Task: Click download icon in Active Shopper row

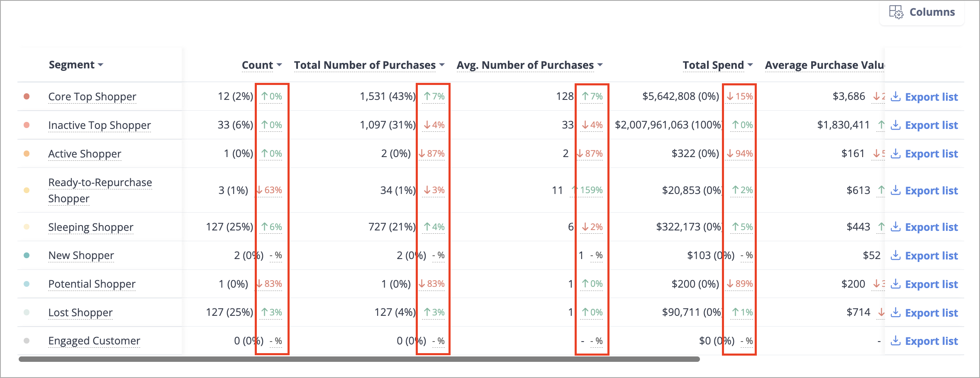Action: click(x=896, y=153)
